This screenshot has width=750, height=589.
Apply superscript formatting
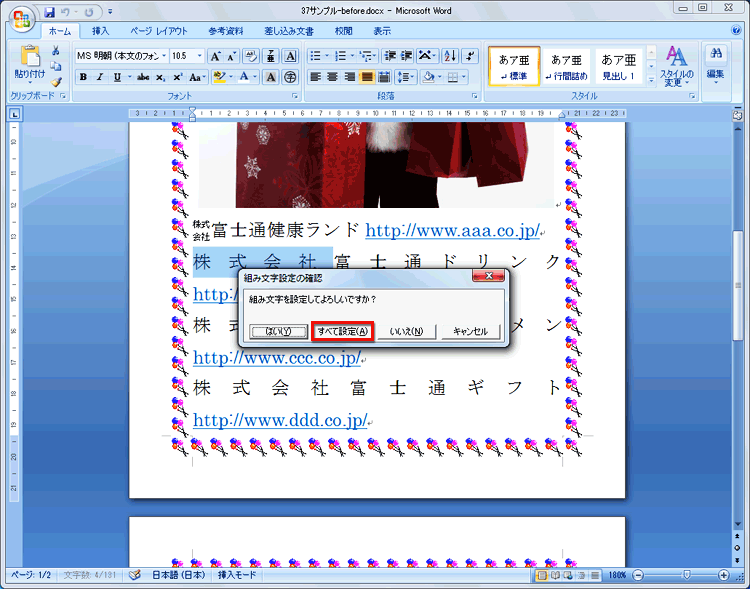click(177, 77)
